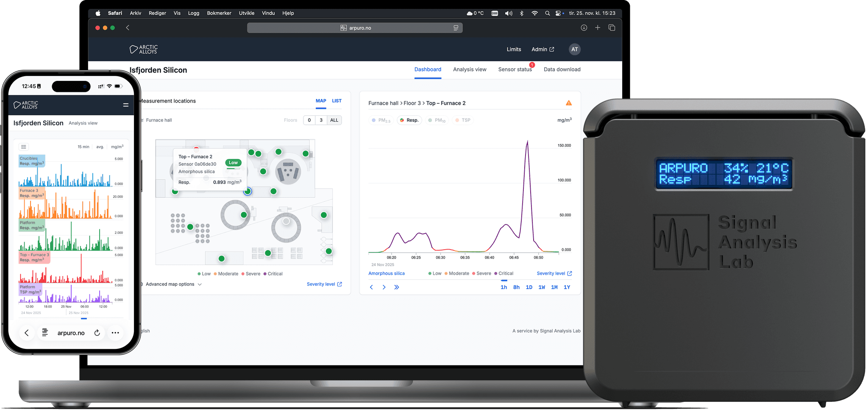
Task: Click the Bluetooth icon in the menu bar
Action: pyautogui.click(x=522, y=13)
